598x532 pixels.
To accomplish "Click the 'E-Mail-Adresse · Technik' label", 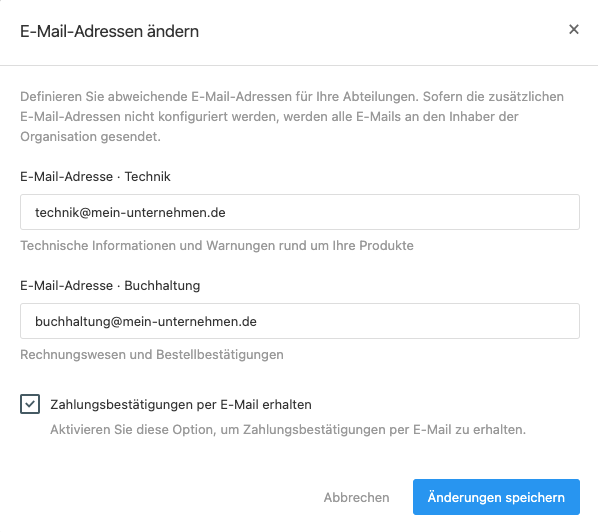I will [95, 177].
